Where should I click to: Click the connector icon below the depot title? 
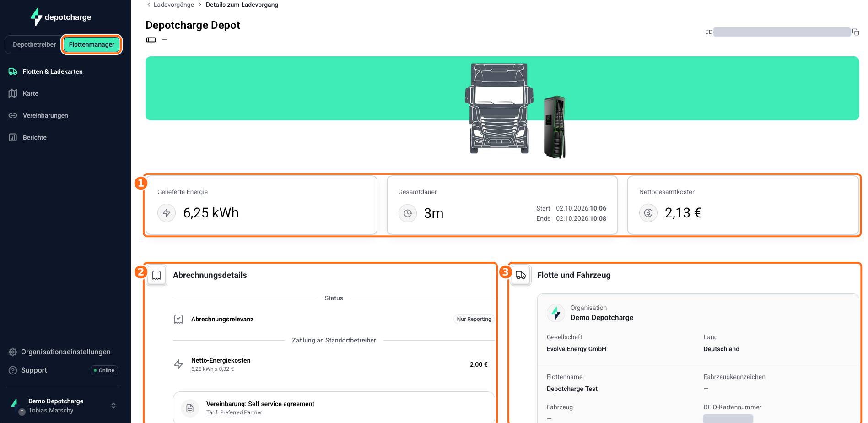pyautogui.click(x=151, y=40)
